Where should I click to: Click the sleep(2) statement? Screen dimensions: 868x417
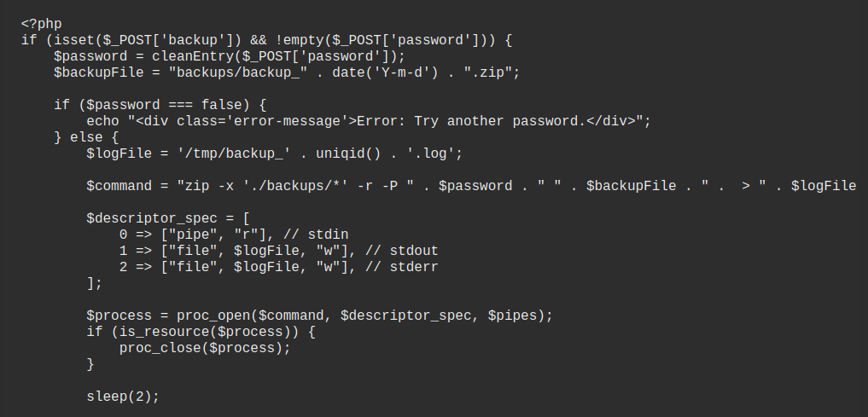(123, 397)
